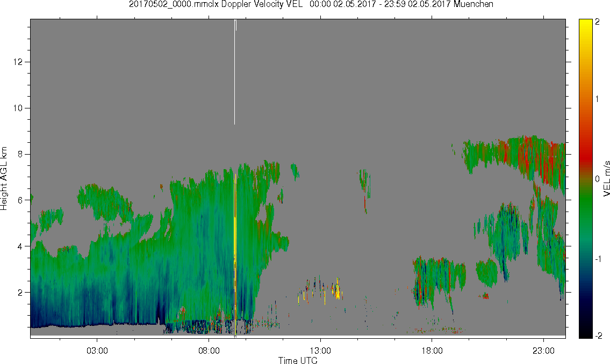Screen dimensions: 610x364
Task: Click the height tick label '4'
Action: [20, 246]
